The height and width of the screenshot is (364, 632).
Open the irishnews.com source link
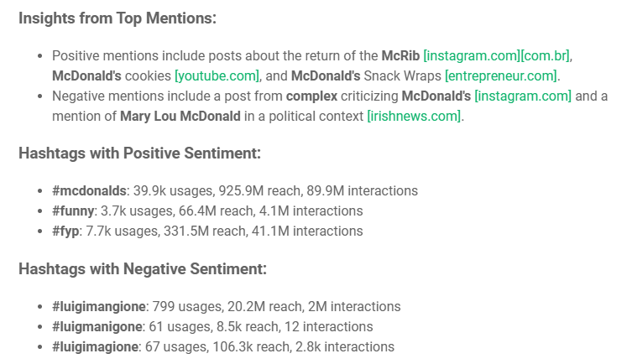pyautogui.click(x=414, y=117)
